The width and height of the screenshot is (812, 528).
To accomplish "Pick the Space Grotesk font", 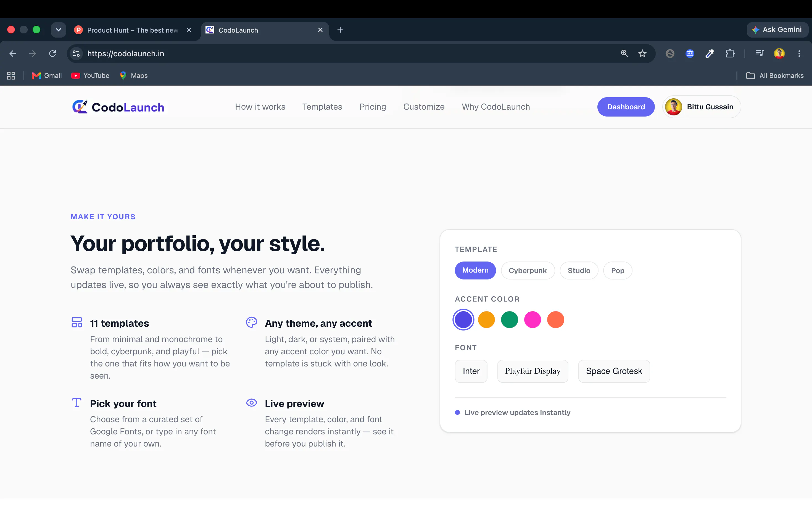I will click(x=614, y=371).
